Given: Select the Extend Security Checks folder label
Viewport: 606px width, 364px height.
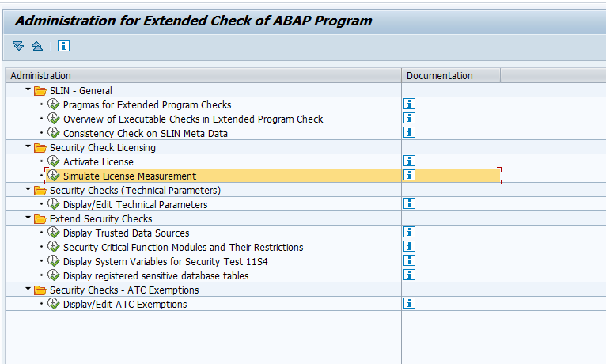Looking at the screenshot, I should pyautogui.click(x=101, y=219).
